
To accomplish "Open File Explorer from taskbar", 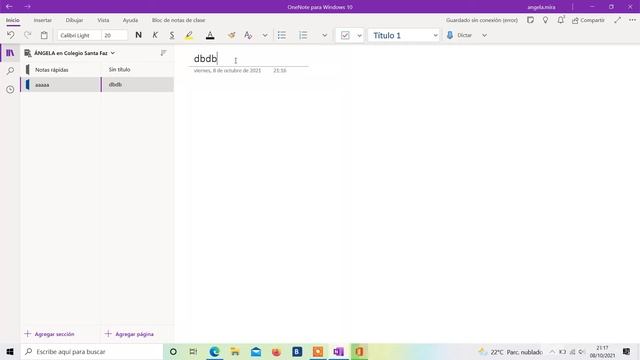I will pos(235,351).
